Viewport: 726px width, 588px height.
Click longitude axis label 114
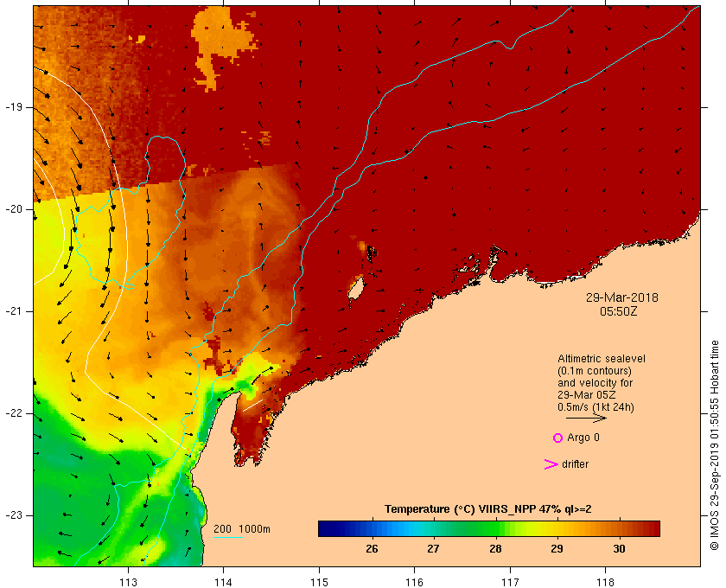pyautogui.click(x=223, y=583)
